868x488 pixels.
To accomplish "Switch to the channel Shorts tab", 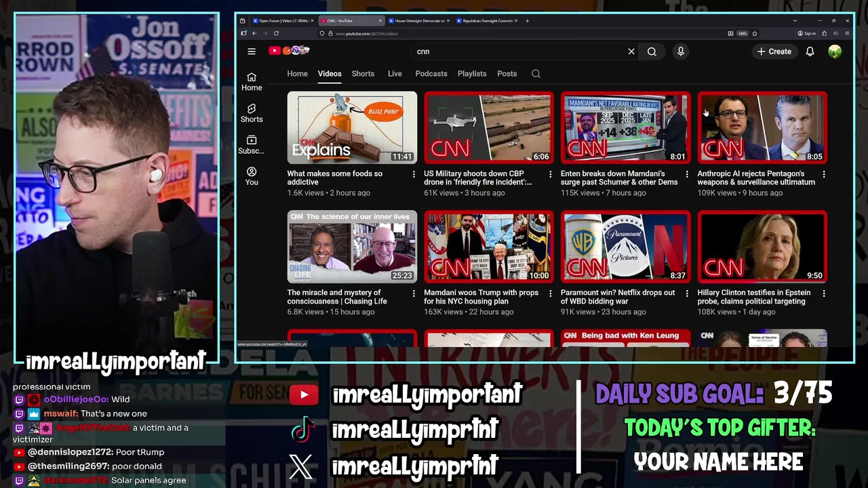I will [x=363, y=74].
